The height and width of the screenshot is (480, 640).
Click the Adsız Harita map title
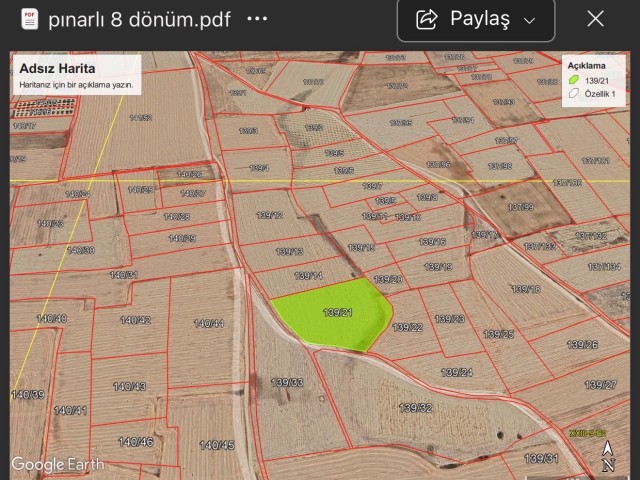[58, 68]
